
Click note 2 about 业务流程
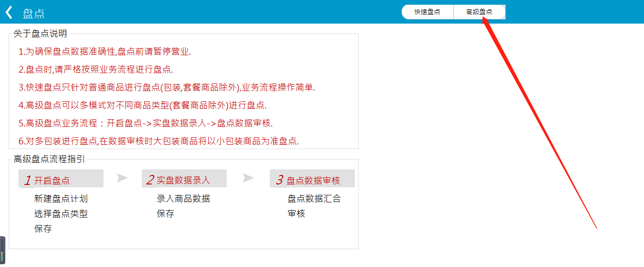pyautogui.click(x=95, y=69)
